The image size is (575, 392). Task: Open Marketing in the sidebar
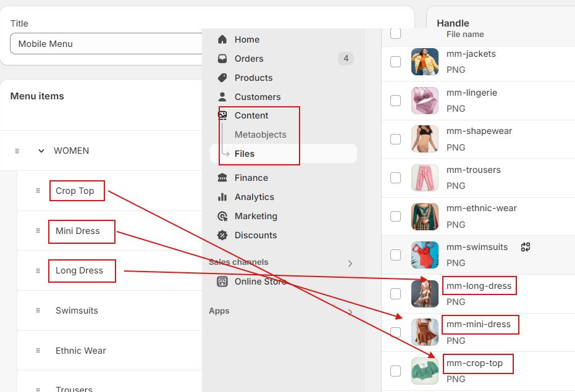pos(256,216)
